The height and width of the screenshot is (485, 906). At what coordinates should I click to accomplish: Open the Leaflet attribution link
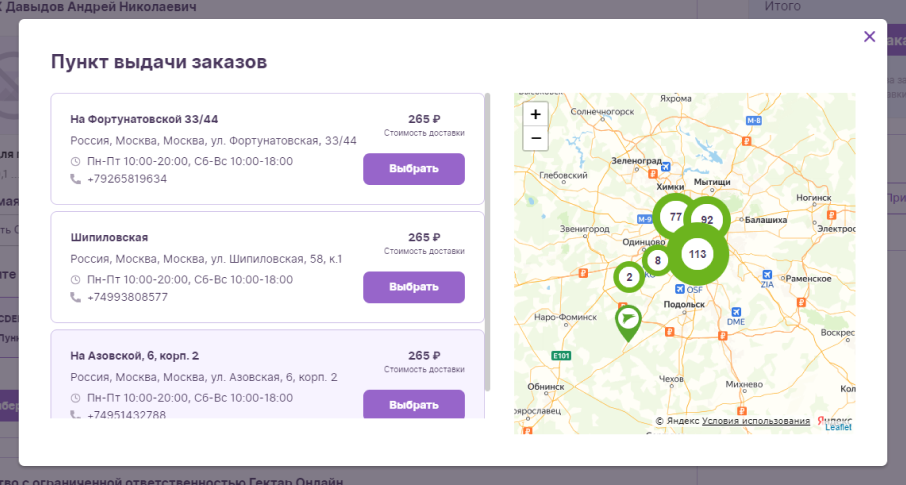click(838, 427)
